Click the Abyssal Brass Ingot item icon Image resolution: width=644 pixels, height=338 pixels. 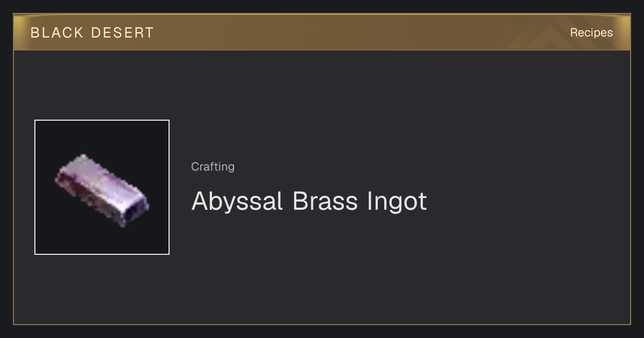102,189
